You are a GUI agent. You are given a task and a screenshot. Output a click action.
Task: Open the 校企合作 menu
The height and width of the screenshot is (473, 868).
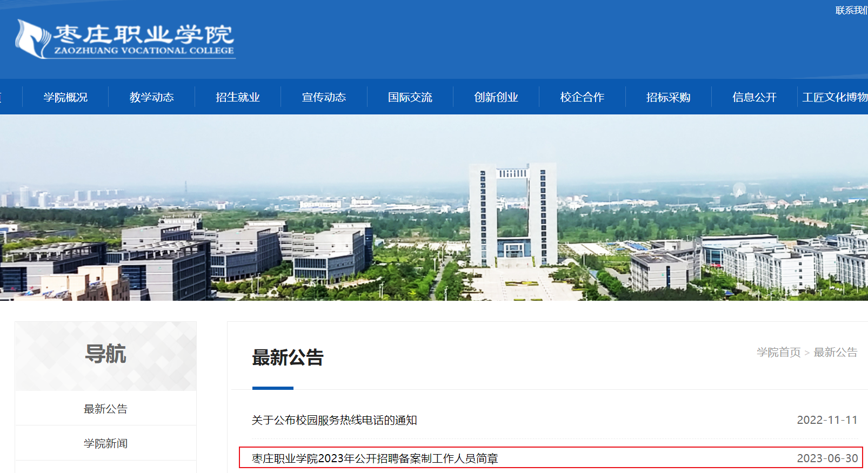pos(582,97)
